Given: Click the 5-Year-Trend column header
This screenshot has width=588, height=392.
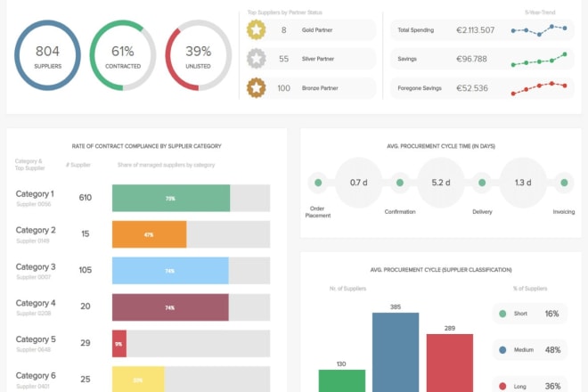Looking at the screenshot, I should tap(540, 12).
